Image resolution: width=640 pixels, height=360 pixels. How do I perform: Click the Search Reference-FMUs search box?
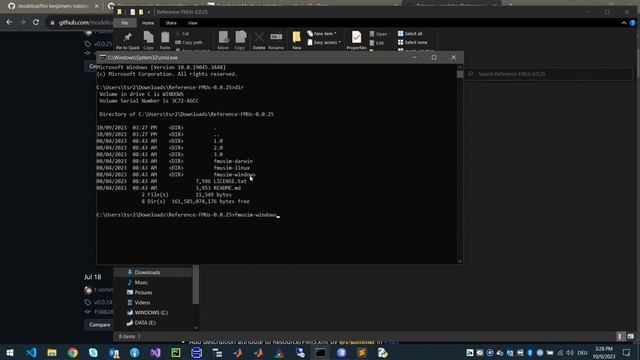[549, 74]
